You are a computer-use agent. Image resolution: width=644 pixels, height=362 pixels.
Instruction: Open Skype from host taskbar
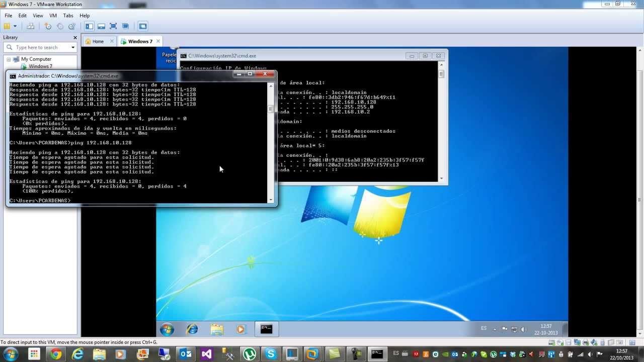(271, 354)
